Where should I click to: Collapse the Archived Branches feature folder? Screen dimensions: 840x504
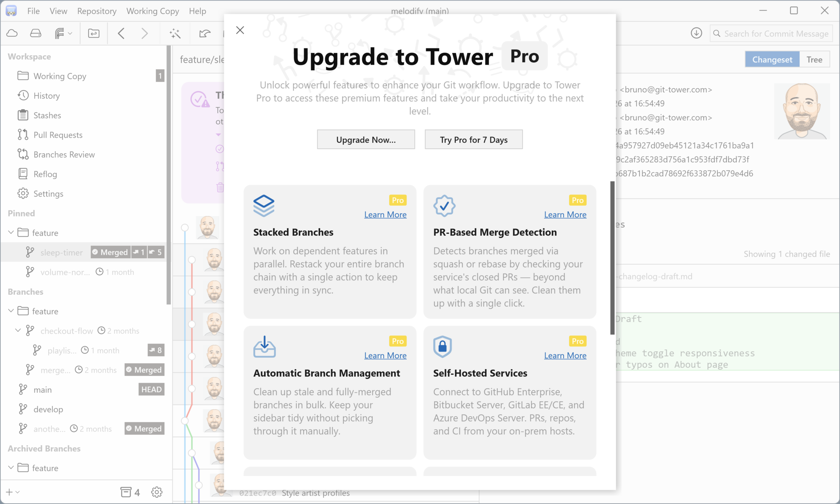tap(11, 467)
